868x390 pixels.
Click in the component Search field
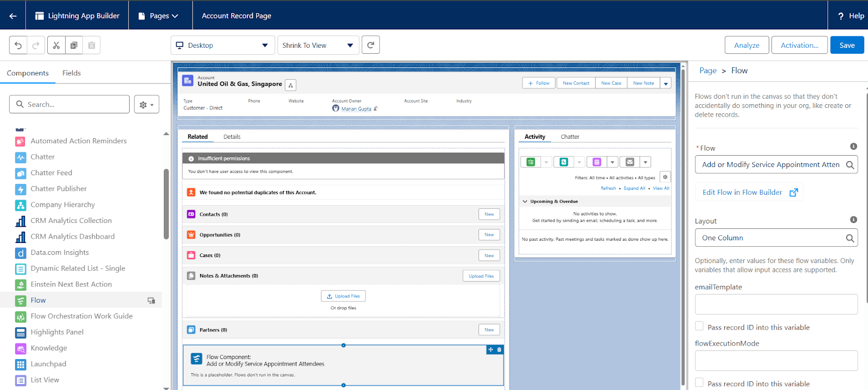pos(69,104)
